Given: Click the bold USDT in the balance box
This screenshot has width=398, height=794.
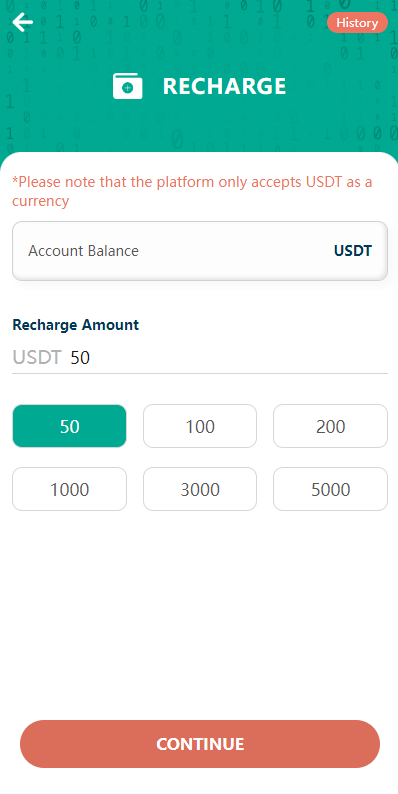Looking at the screenshot, I should [353, 251].
